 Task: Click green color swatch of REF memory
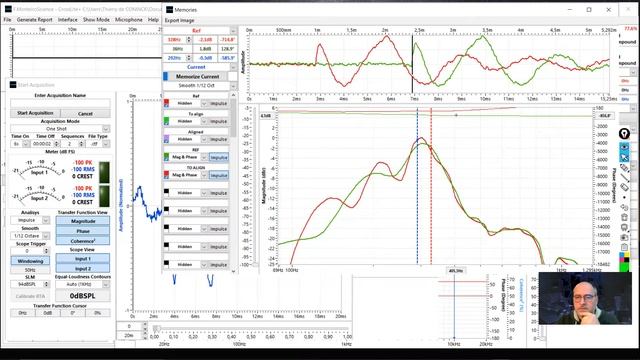tap(166, 157)
